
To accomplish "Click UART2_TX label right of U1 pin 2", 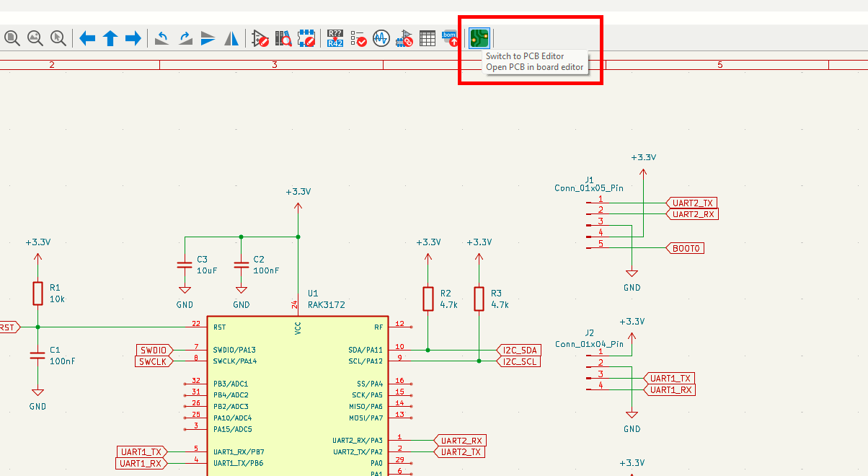I will (x=460, y=452).
